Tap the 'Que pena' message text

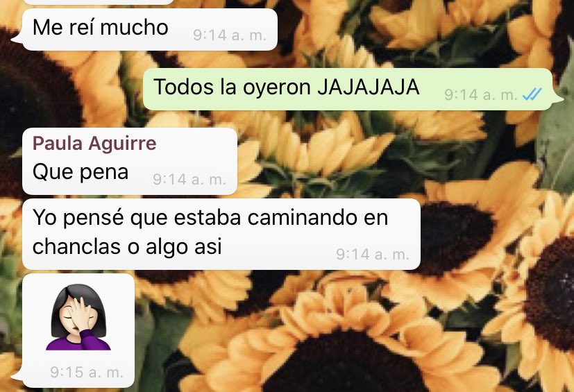(81, 171)
